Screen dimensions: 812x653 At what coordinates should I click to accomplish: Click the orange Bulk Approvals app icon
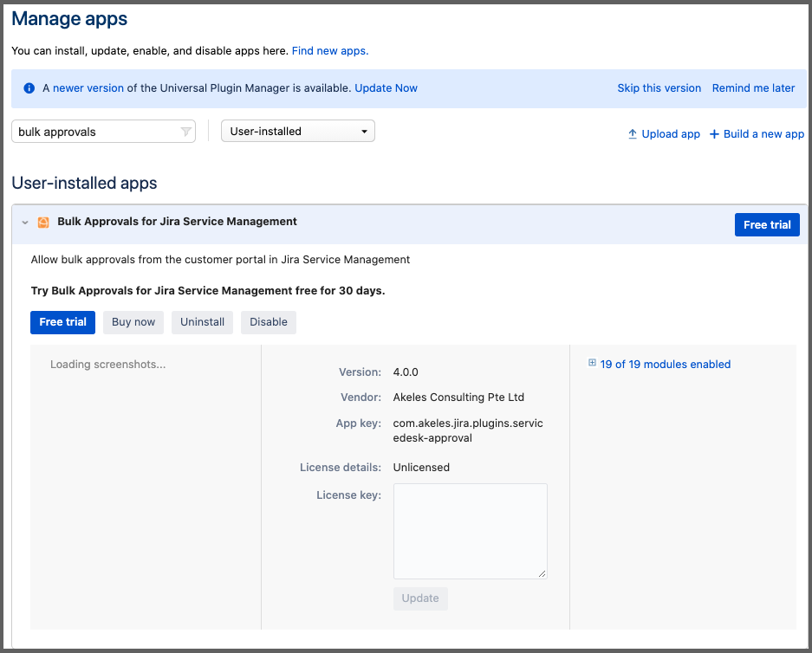(43, 223)
